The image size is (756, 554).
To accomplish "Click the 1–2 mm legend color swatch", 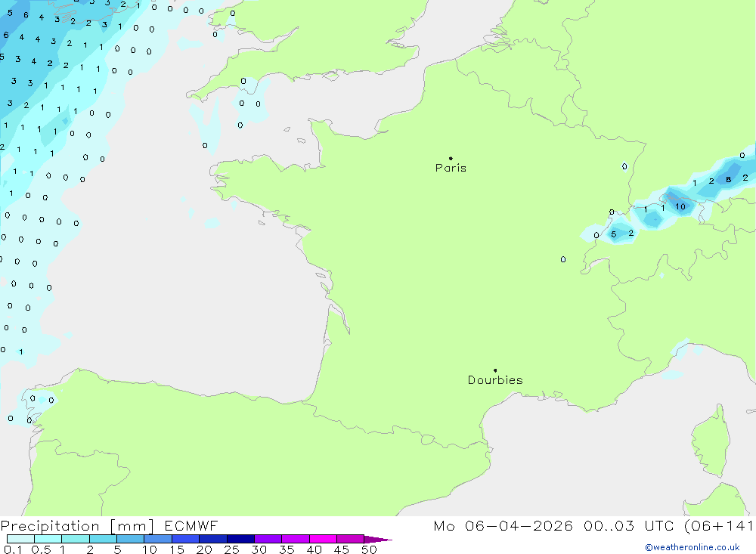I will (76, 539).
